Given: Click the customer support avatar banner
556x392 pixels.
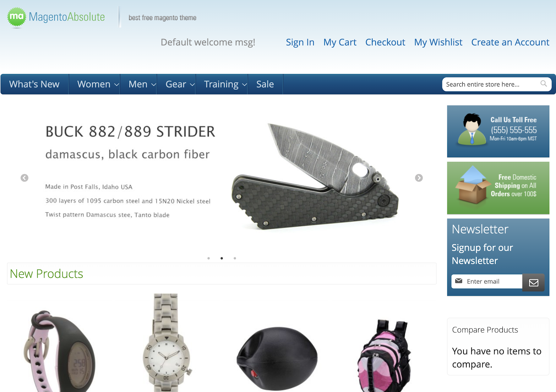Looking at the screenshot, I should 498,131.
